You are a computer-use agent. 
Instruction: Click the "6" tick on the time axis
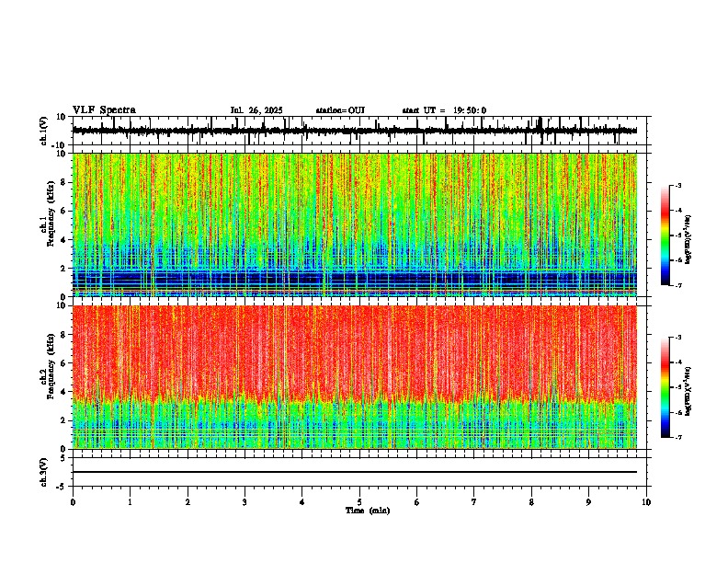point(417,502)
